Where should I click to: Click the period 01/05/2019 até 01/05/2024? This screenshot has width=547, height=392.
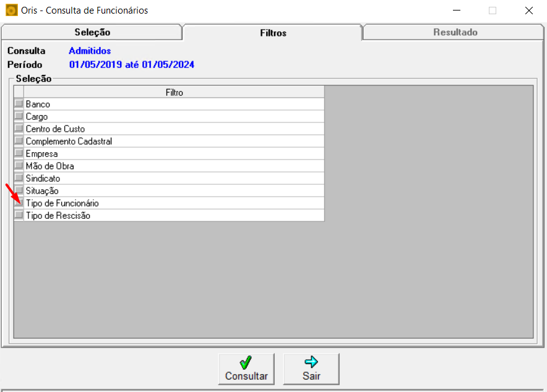[132, 65]
